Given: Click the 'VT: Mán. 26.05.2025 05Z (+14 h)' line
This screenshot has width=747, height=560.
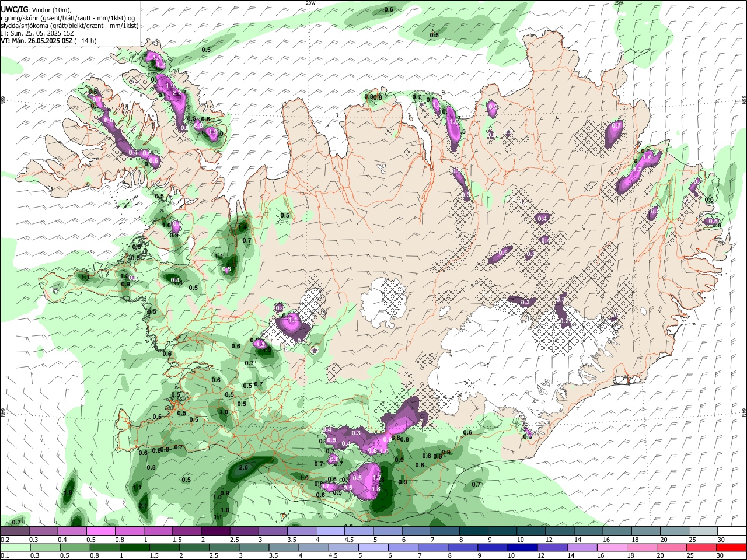Looking at the screenshot, I should pyautogui.click(x=49, y=41).
